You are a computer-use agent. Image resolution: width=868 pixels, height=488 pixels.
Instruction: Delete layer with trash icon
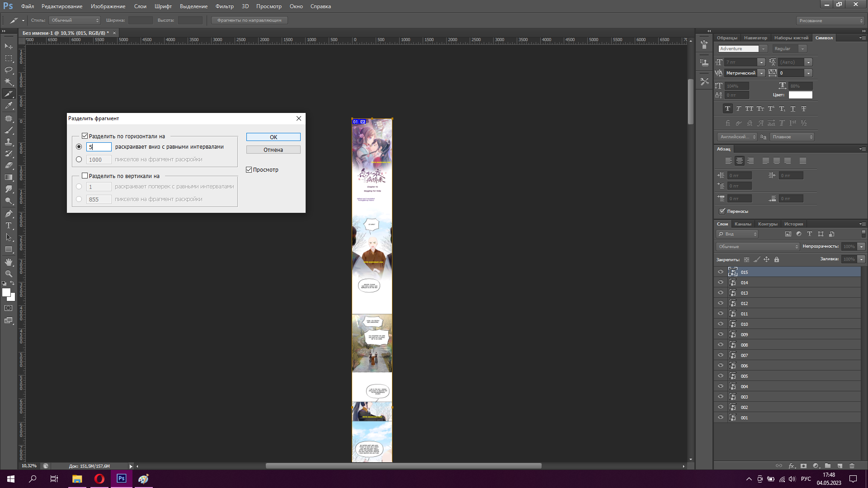(852, 465)
